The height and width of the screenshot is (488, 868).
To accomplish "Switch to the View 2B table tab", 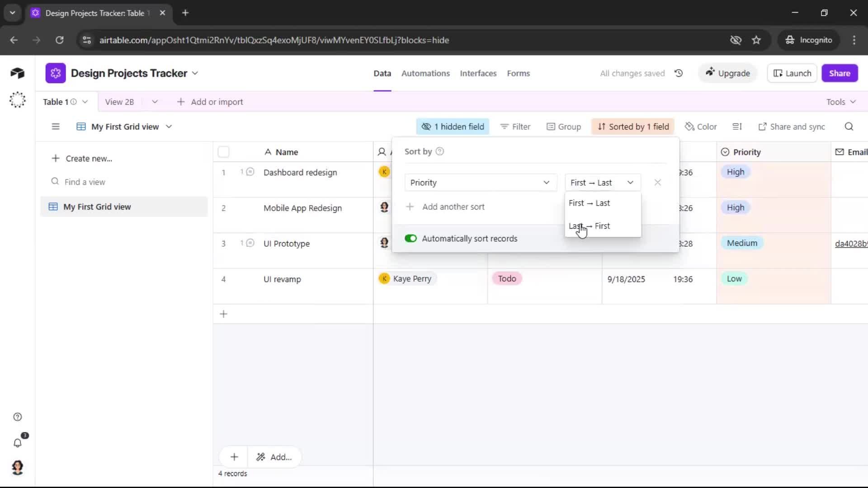I will (x=119, y=102).
